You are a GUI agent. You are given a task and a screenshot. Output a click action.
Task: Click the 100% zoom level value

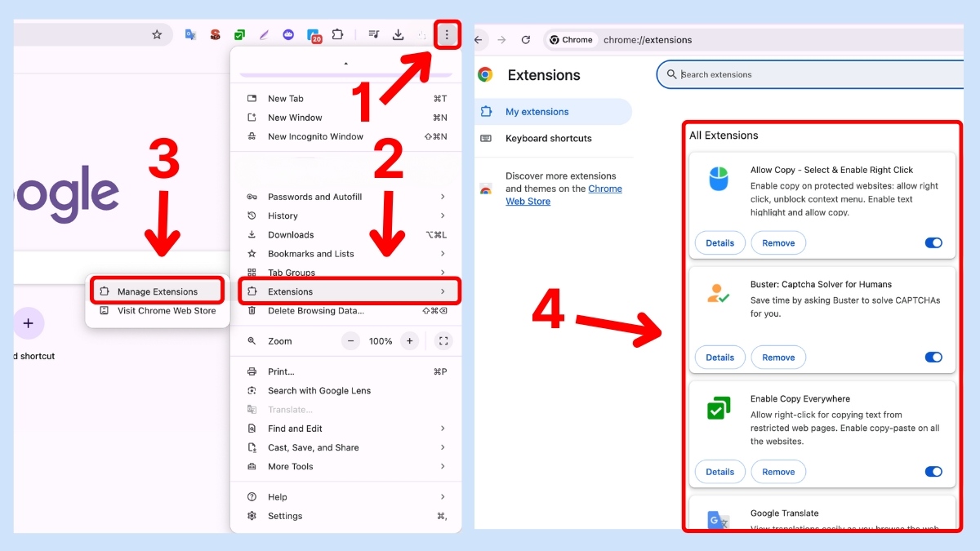point(381,341)
